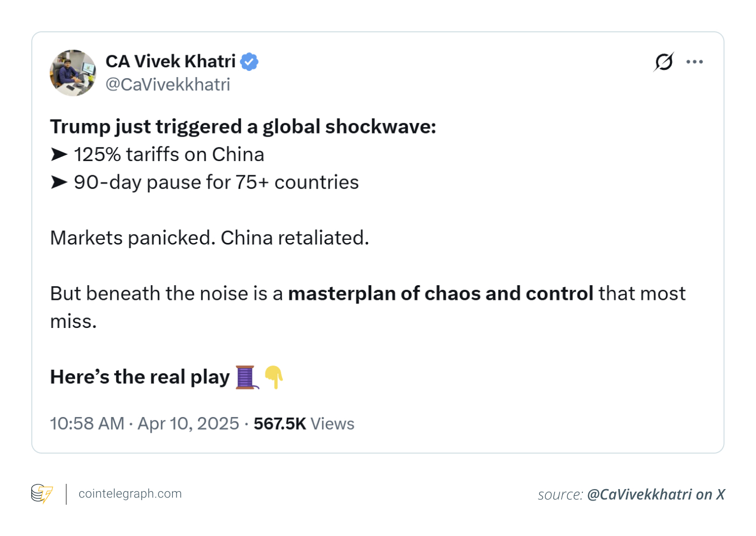Click the Cointelegraph coin logo icon
The image size is (756, 536).
[x=42, y=494]
